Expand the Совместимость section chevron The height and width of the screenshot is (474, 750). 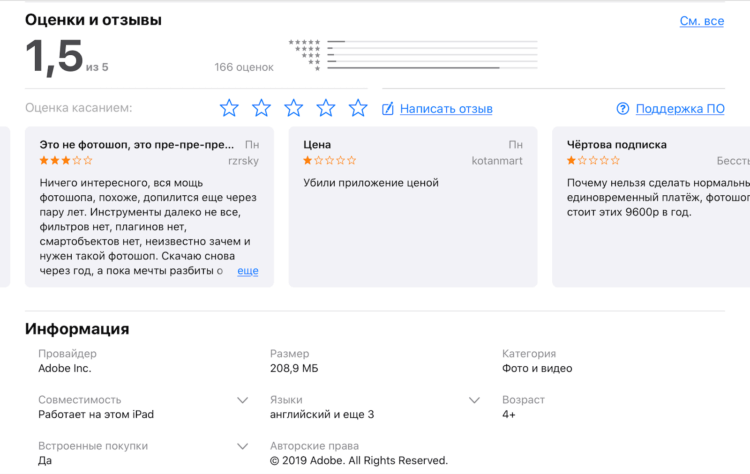243,400
